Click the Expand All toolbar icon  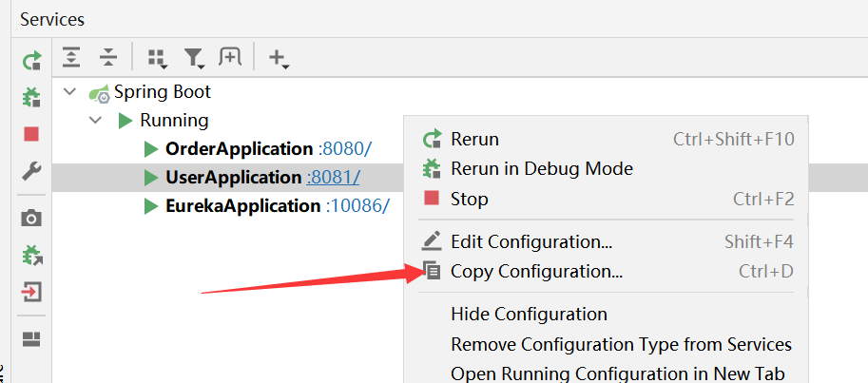(71, 57)
